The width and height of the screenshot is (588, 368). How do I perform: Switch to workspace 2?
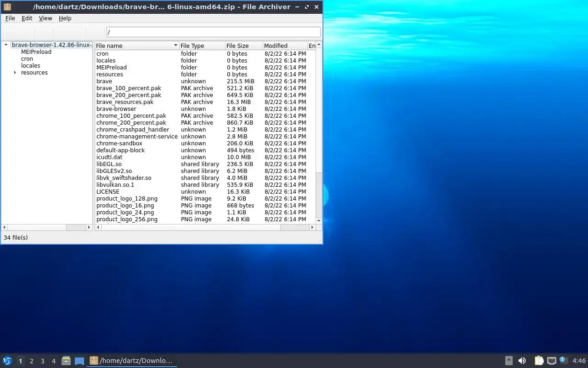[32, 361]
